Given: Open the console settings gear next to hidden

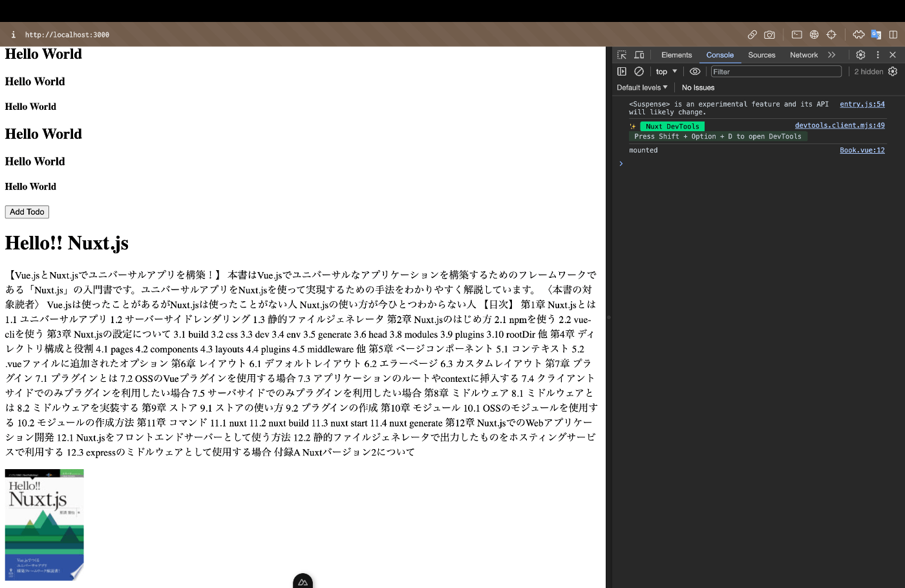Looking at the screenshot, I should 893,72.
